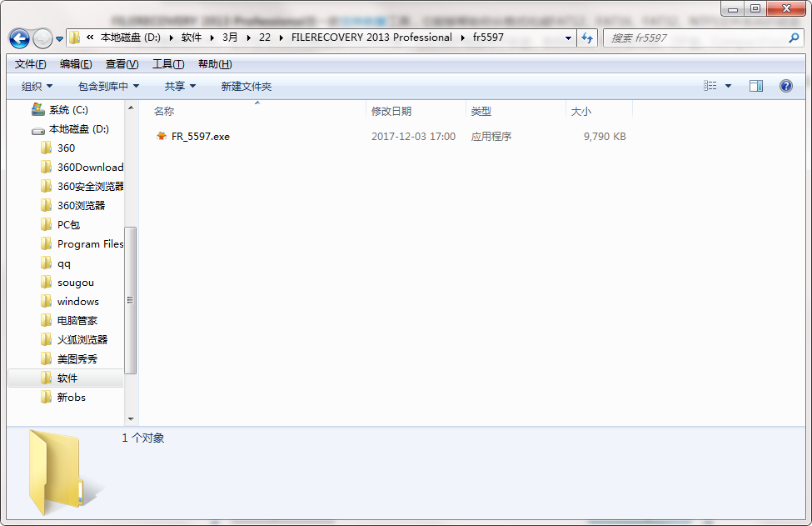Go back with the blue Back arrow
This screenshot has width=812, height=526.
19,38
